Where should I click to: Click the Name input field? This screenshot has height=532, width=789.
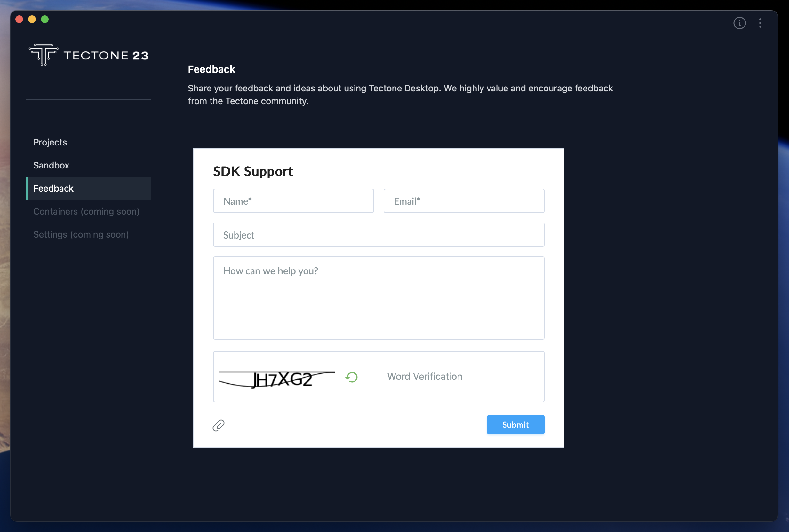[x=293, y=201]
